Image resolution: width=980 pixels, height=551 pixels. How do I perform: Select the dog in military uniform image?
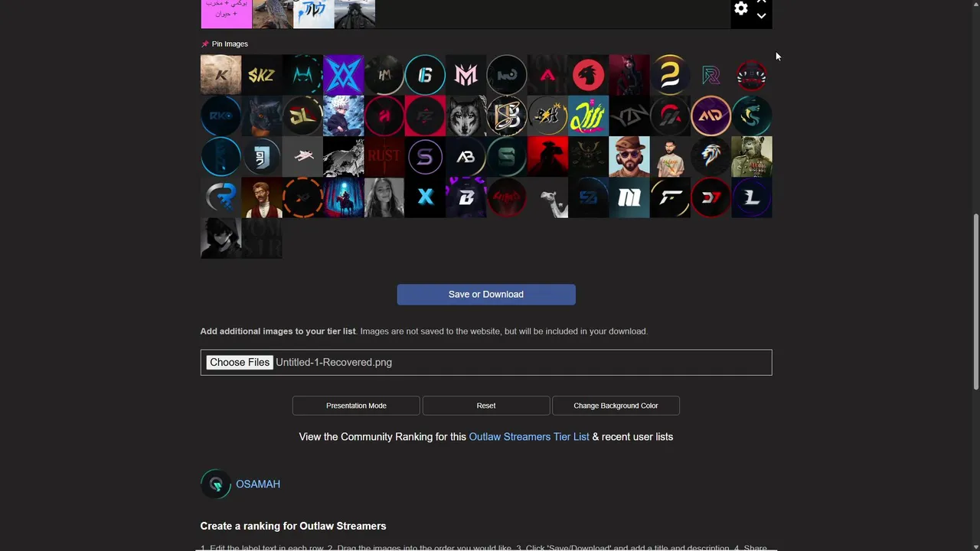(x=752, y=156)
